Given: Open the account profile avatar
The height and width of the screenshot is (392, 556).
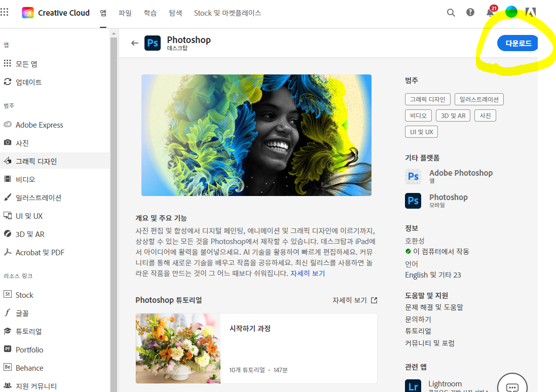Looking at the screenshot, I should click(x=511, y=12).
